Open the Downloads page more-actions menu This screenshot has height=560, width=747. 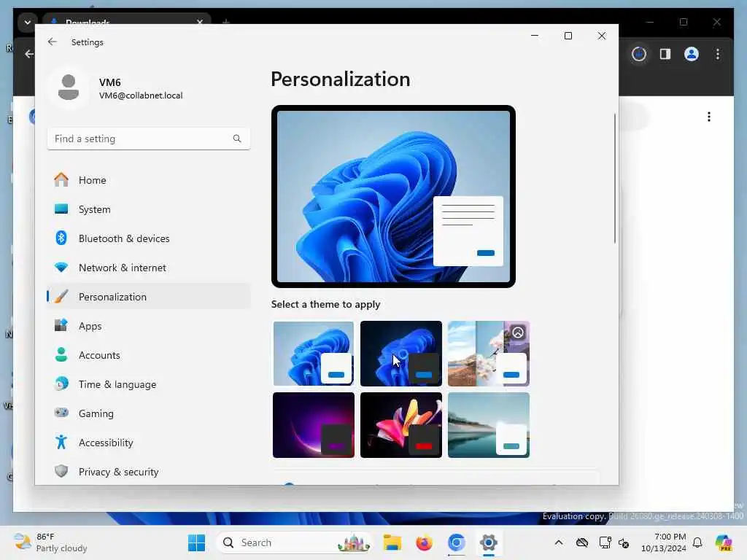point(709,117)
